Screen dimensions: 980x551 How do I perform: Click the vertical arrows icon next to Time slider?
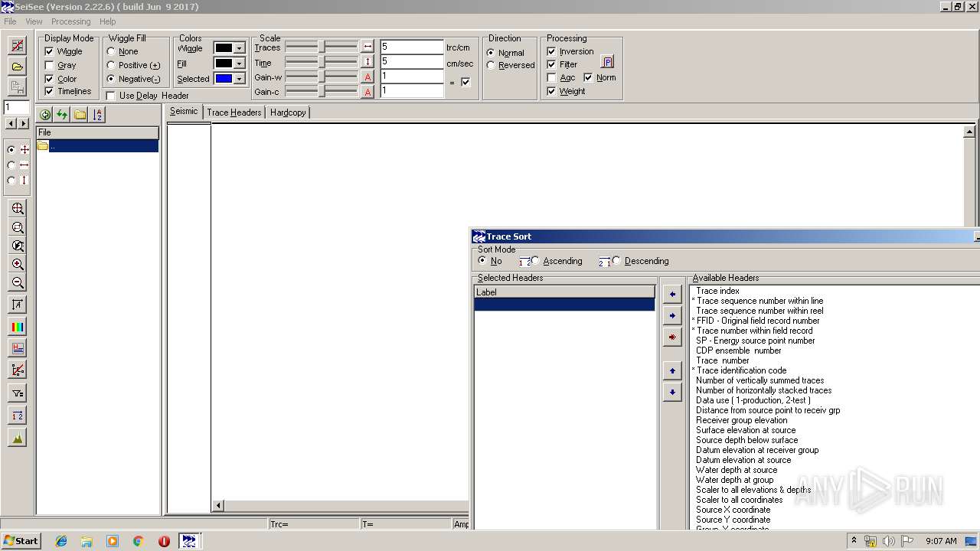point(367,62)
